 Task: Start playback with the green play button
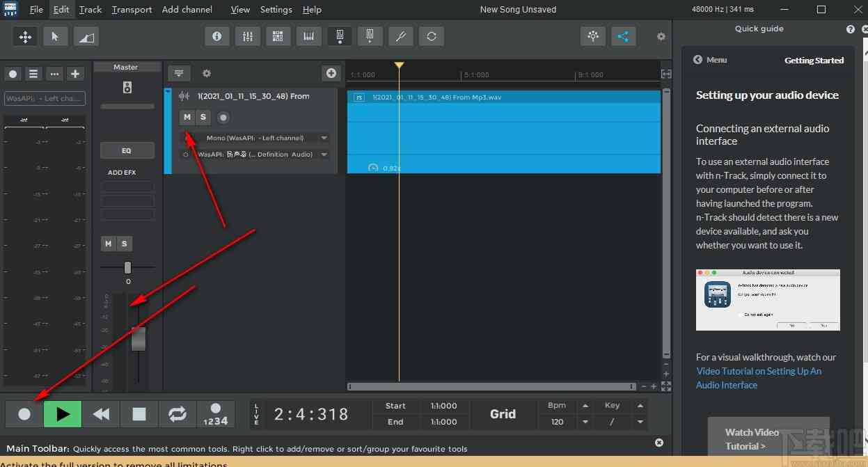point(63,414)
